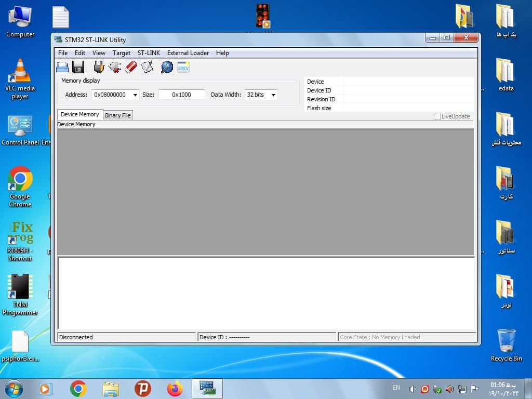The image size is (532, 399).
Task: Open the RT809H shortcut icon
Action: click(20, 241)
